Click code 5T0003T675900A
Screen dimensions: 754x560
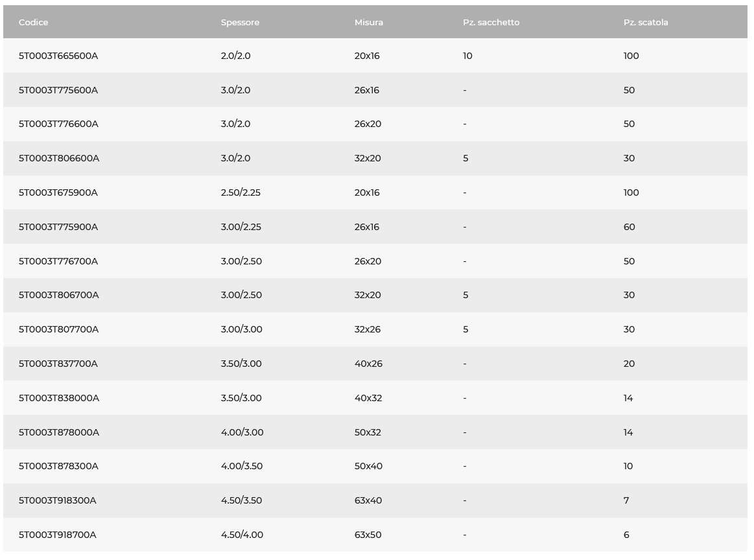point(58,192)
